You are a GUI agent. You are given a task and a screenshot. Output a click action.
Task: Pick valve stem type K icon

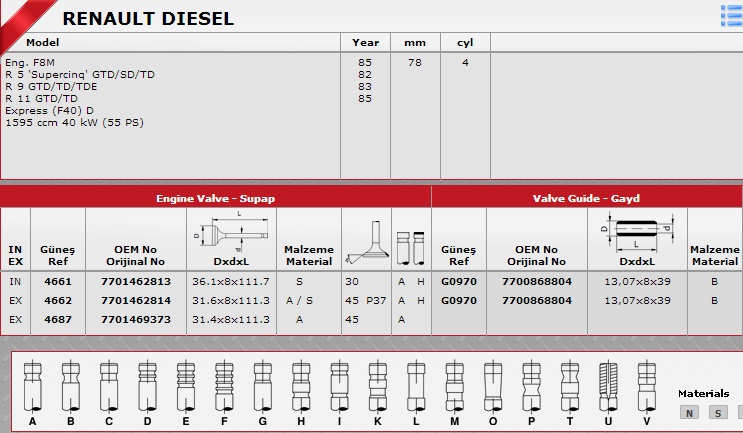pos(378,387)
